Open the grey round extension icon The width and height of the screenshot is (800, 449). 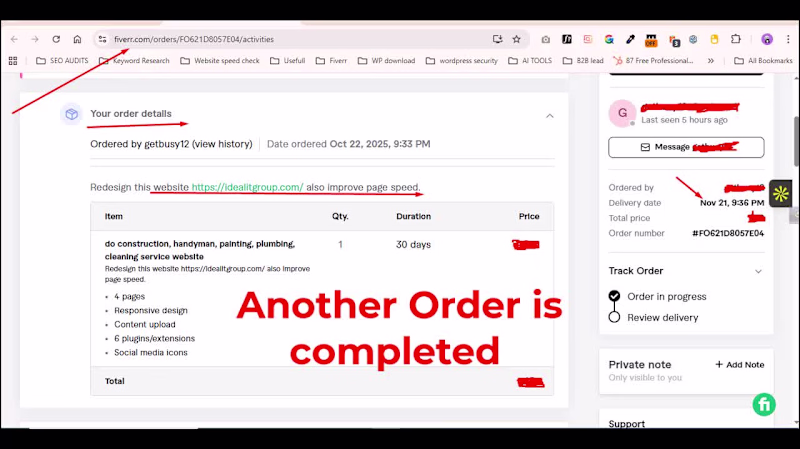click(x=693, y=39)
